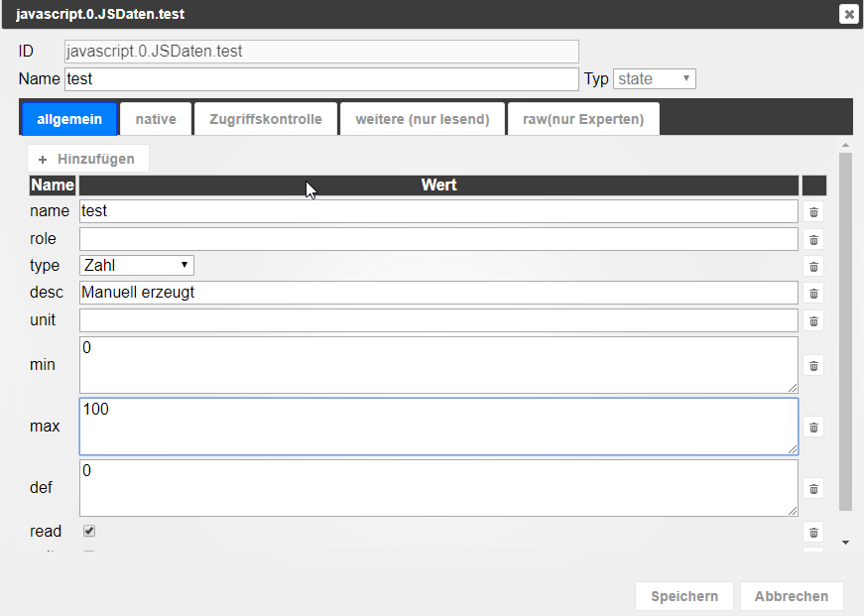The height and width of the screenshot is (616, 864).
Task: Click the empty unit value field
Action: click(438, 320)
